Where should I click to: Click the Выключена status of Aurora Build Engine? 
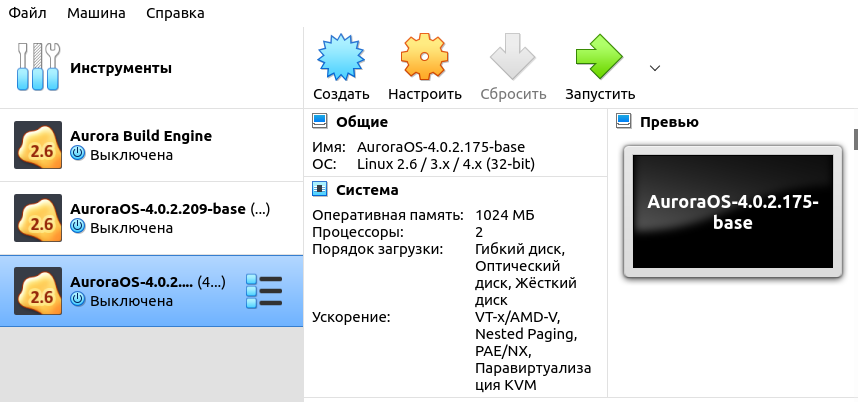coord(131,155)
